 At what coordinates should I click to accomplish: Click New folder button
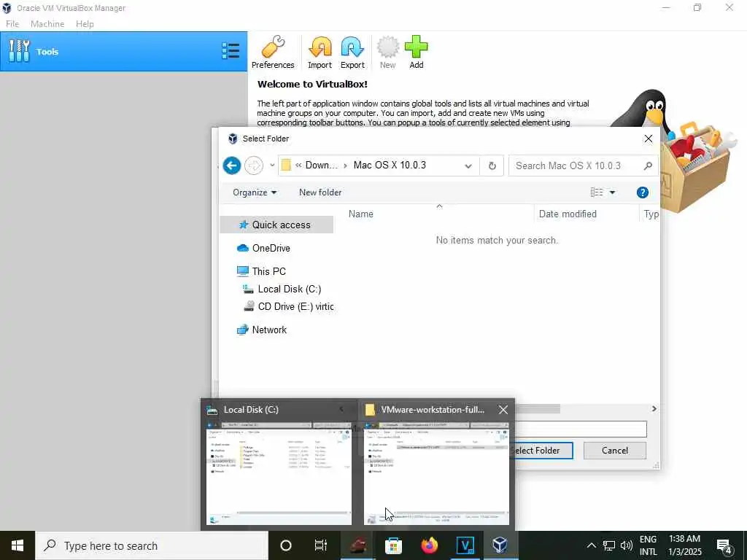click(320, 192)
